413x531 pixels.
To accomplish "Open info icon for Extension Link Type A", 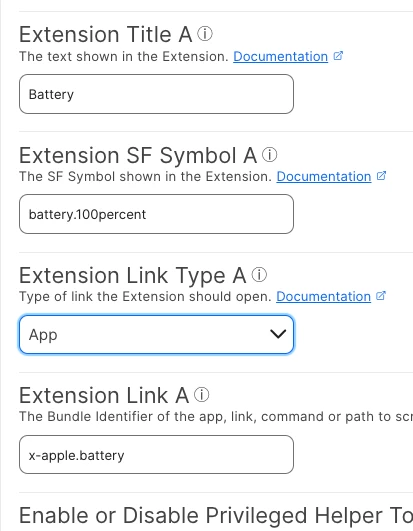I will (x=259, y=275).
